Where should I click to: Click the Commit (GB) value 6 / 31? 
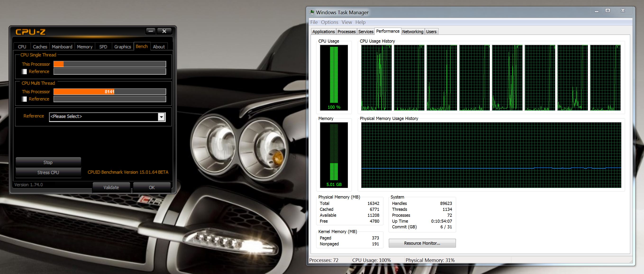pos(446,227)
